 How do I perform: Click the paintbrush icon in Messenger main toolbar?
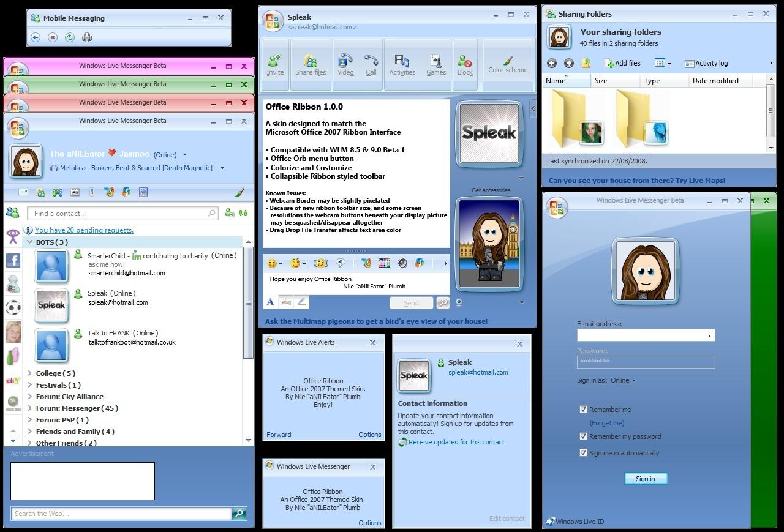(239, 192)
